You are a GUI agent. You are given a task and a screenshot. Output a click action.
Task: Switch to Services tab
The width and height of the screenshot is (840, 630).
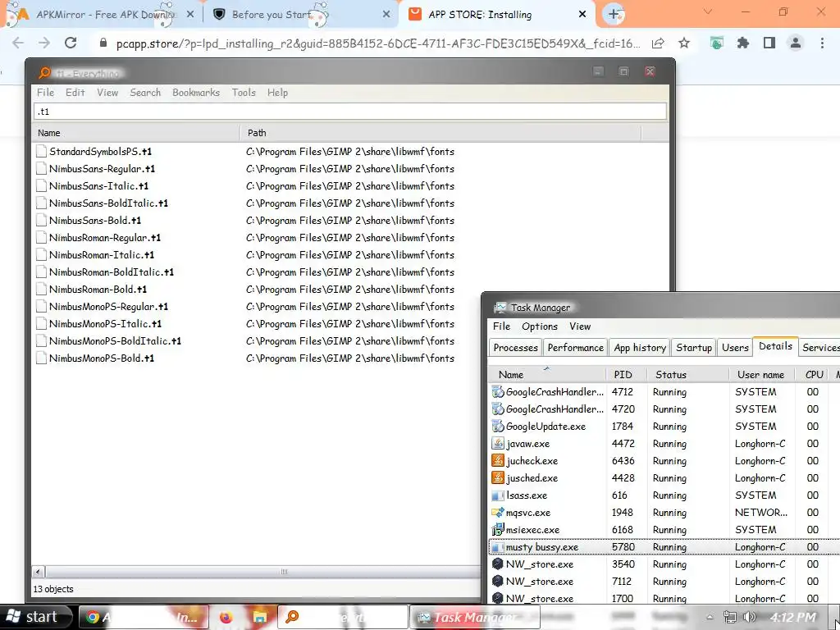coord(819,348)
